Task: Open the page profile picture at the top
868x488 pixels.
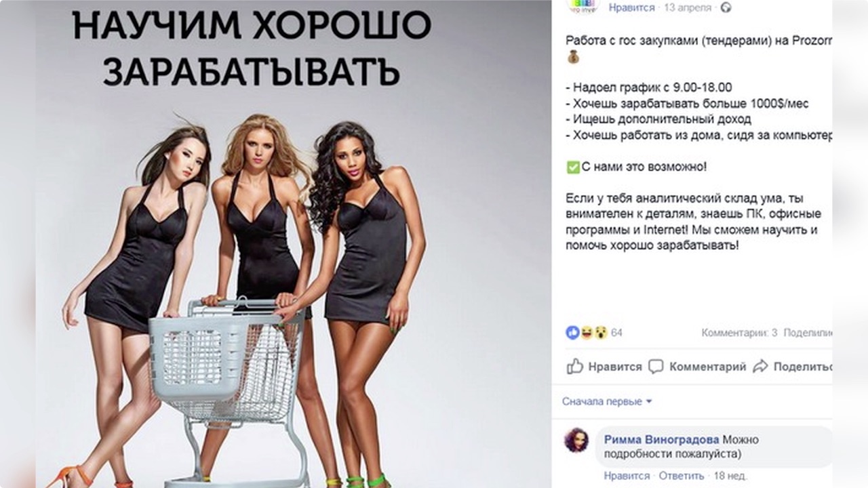Action: [583, 5]
